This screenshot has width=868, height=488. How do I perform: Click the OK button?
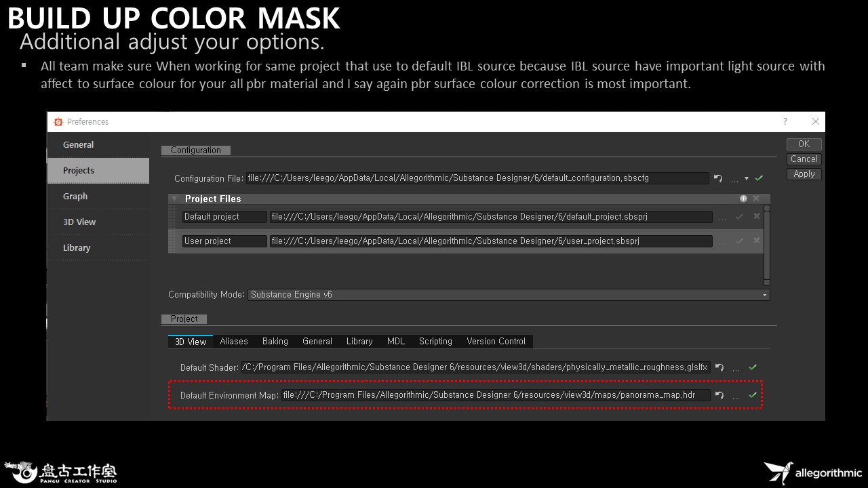tap(804, 144)
